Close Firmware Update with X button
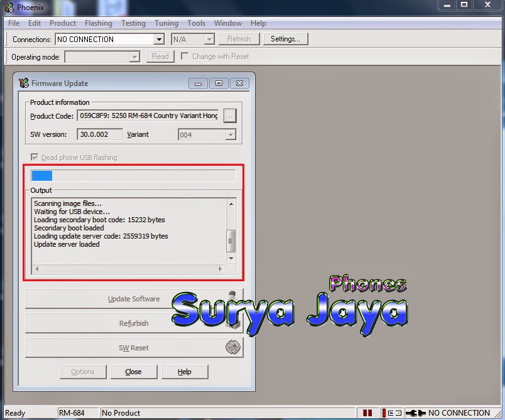This screenshot has width=505, height=420. click(239, 83)
